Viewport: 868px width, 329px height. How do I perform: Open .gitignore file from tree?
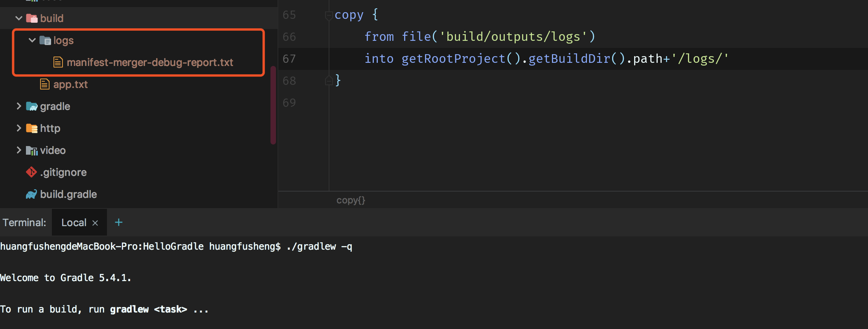coord(63,172)
